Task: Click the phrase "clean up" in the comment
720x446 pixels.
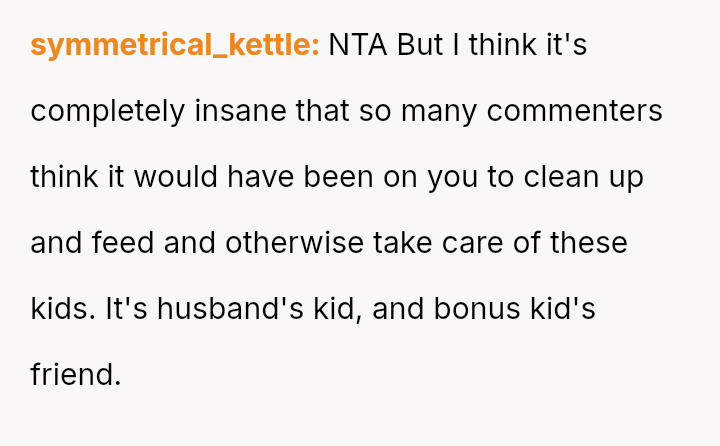Action: 581,177
